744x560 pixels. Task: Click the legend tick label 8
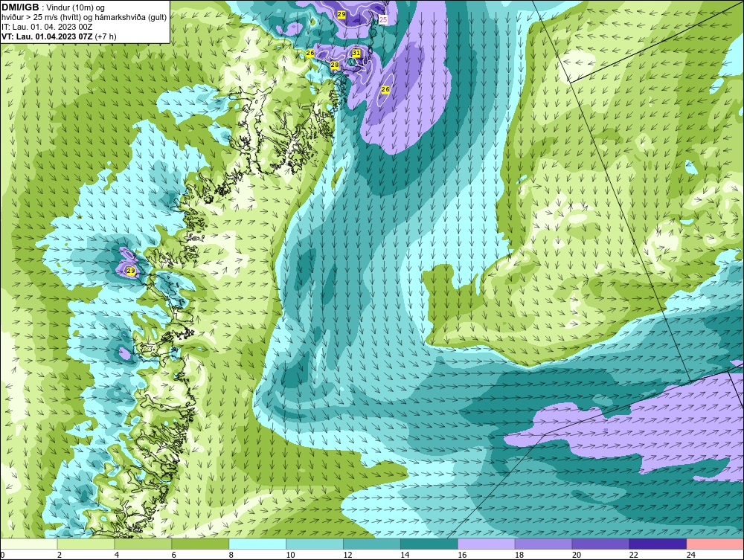click(231, 555)
